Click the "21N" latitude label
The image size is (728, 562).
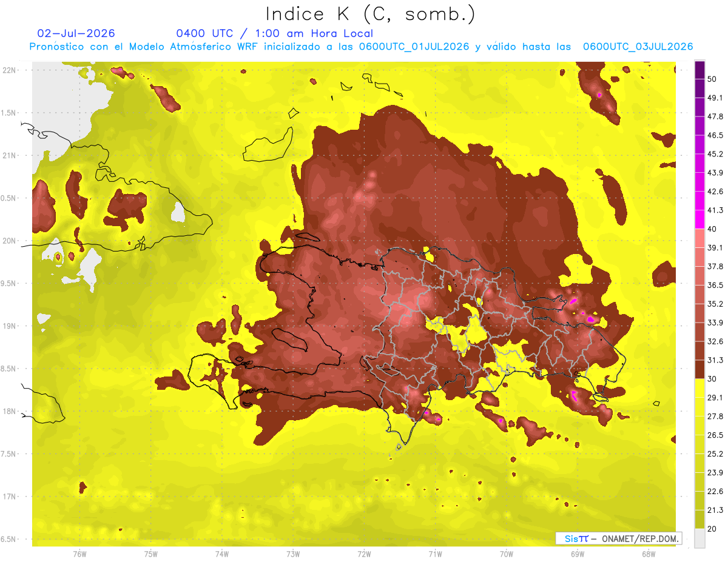point(9,156)
